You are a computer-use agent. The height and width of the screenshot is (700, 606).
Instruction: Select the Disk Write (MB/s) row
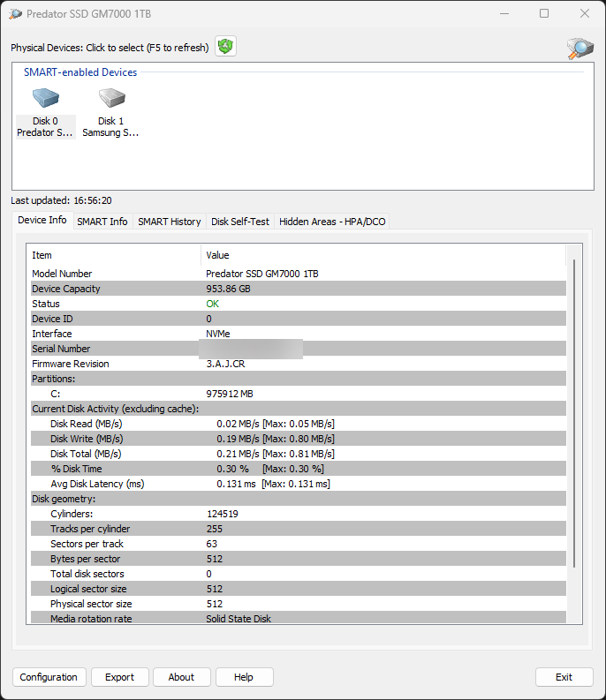tap(298, 439)
